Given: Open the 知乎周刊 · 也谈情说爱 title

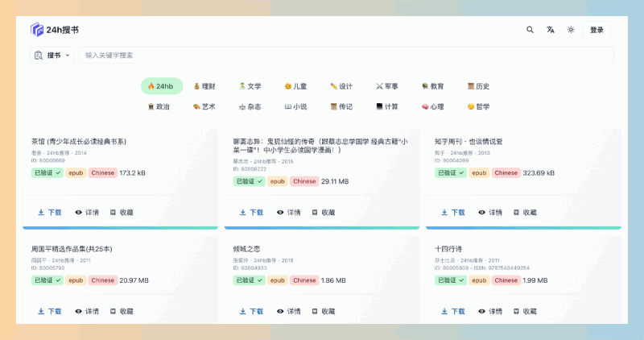Looking at the screenshot, I should click(x=469, y=142).
